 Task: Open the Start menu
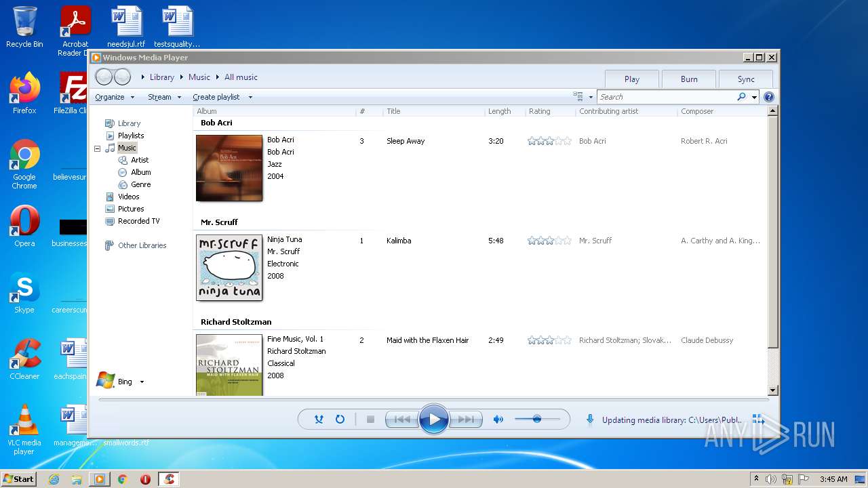click(18, 479)
